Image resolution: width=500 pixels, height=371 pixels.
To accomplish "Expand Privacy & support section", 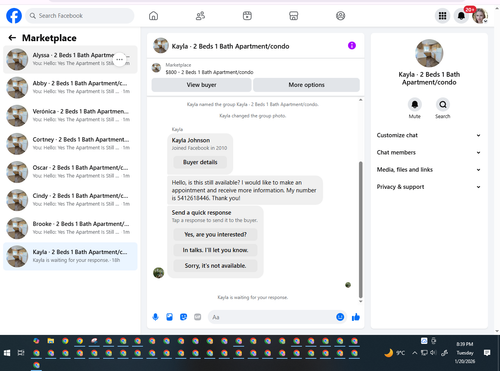I will [x=429, y=187].
